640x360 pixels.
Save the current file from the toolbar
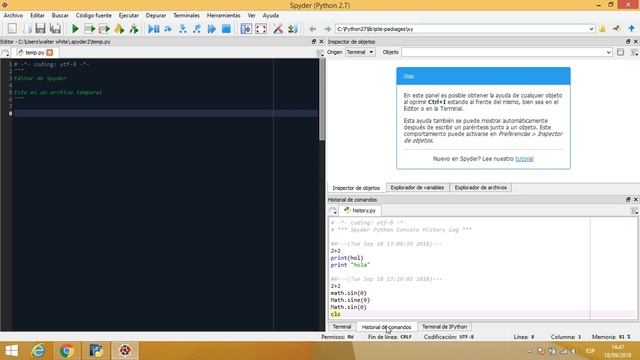pyautogui.click(x=40, y=29)
